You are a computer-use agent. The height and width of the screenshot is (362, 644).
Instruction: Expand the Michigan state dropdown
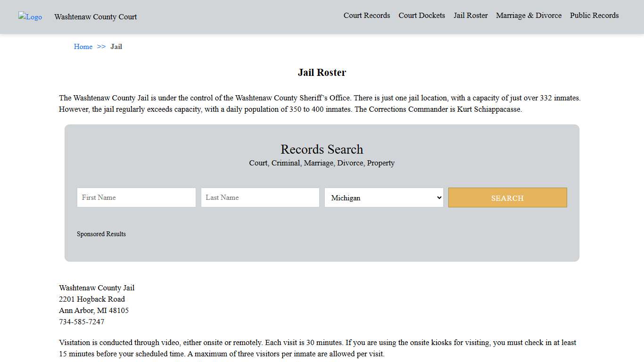(x=384, y=197)
